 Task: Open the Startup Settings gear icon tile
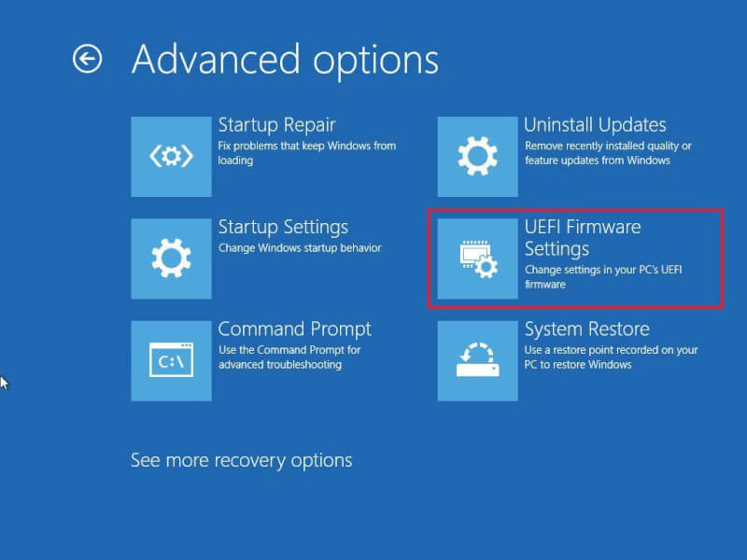(172, 259)
